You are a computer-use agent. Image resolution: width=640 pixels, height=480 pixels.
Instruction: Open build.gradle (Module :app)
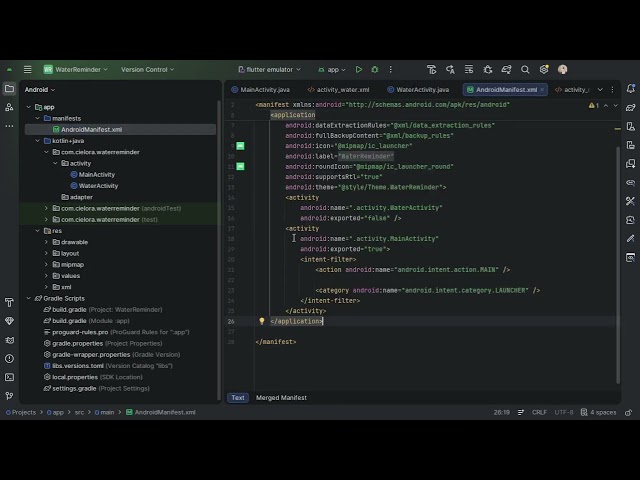point(87,321)
